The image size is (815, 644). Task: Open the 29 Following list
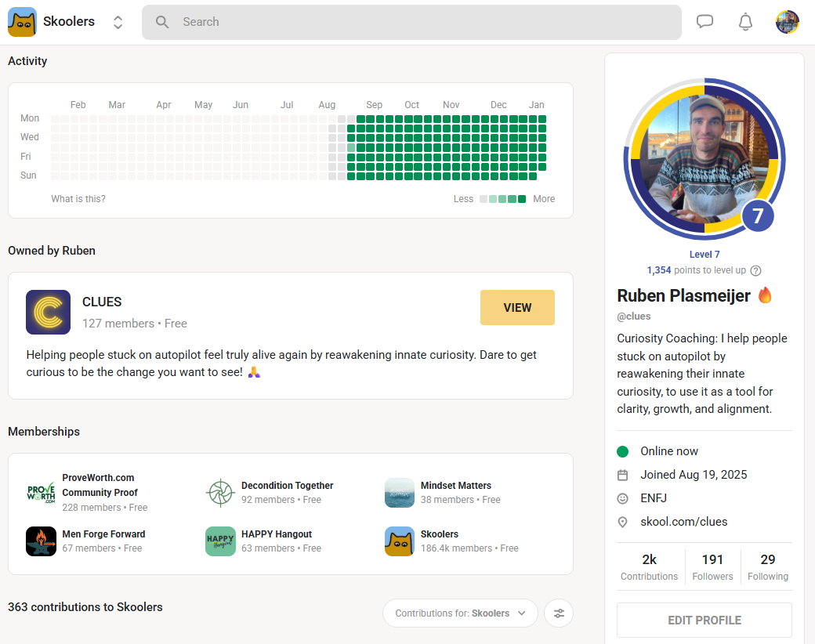pyautogui.click(x=767, y=566)
